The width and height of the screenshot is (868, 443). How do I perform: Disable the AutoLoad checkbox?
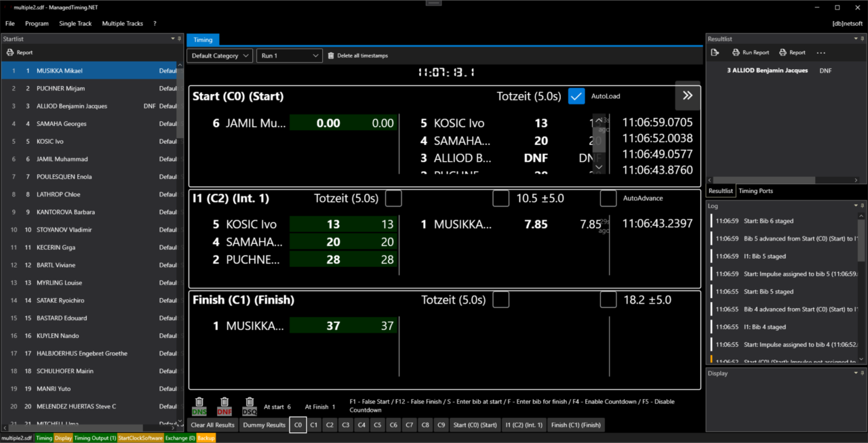(576, 96)
